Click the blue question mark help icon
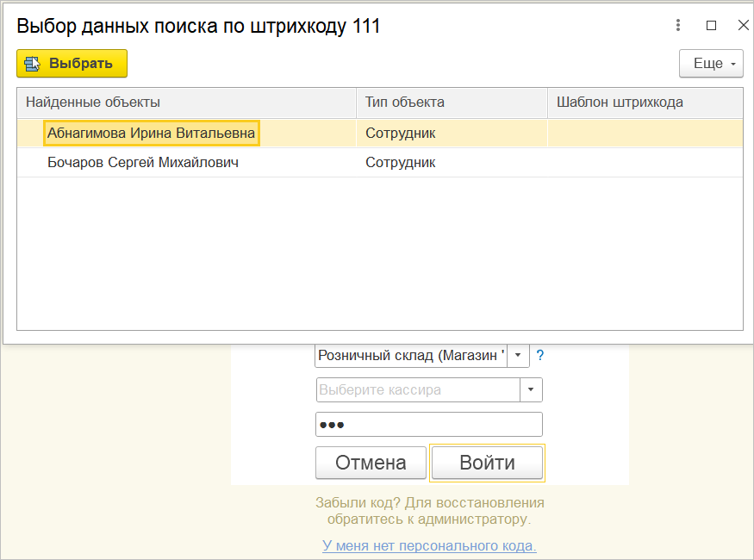Screen dimensions: 754x560 (x=540, y=355)
